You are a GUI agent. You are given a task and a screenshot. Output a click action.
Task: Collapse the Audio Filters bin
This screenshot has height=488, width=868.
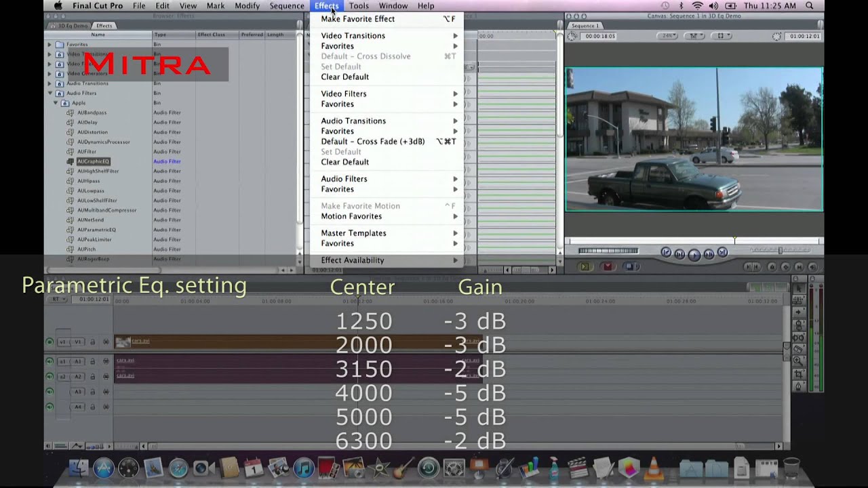[50, 93]
